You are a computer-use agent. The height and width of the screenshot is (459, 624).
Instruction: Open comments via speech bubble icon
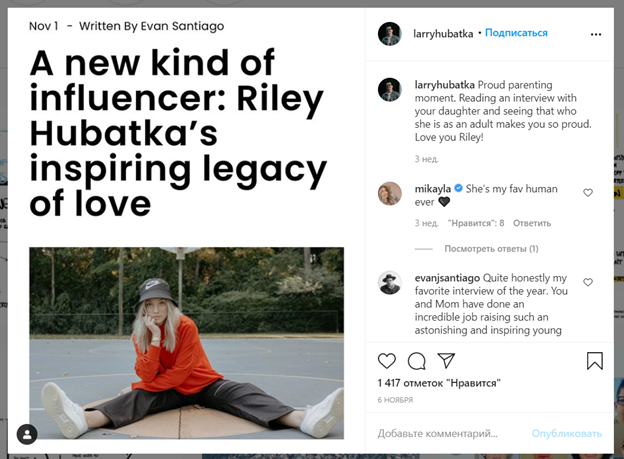coord(417,361)
